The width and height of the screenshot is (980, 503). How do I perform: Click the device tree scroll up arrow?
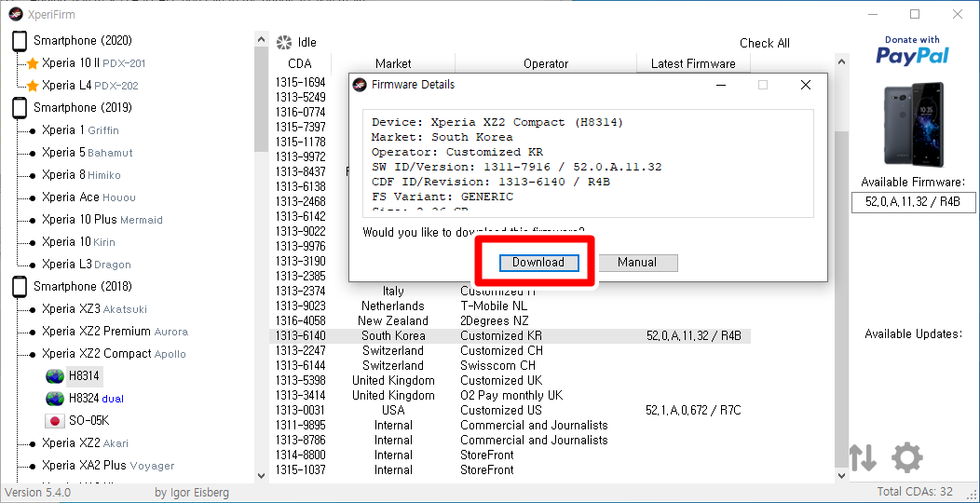[x=261, y=39]
